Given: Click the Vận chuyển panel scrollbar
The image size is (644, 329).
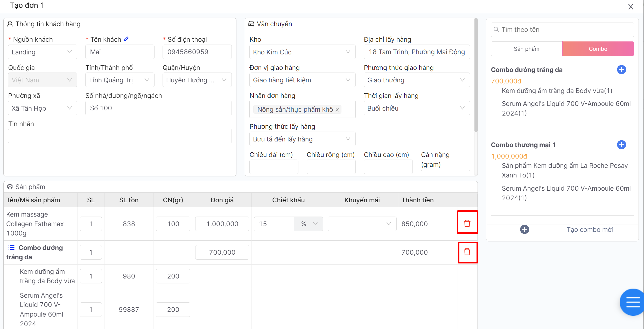Looking at the screenshot, I should (476, 75).
